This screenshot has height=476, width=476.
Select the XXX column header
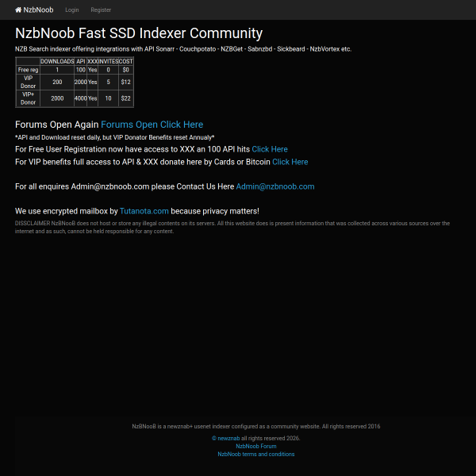92,61
